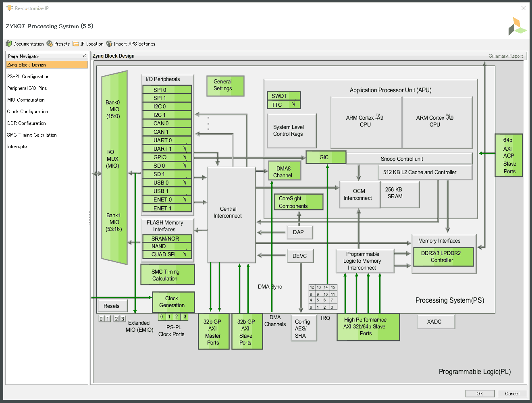
Task: Click the OK button
Action: pyautogui.click(x=480, y=394)
